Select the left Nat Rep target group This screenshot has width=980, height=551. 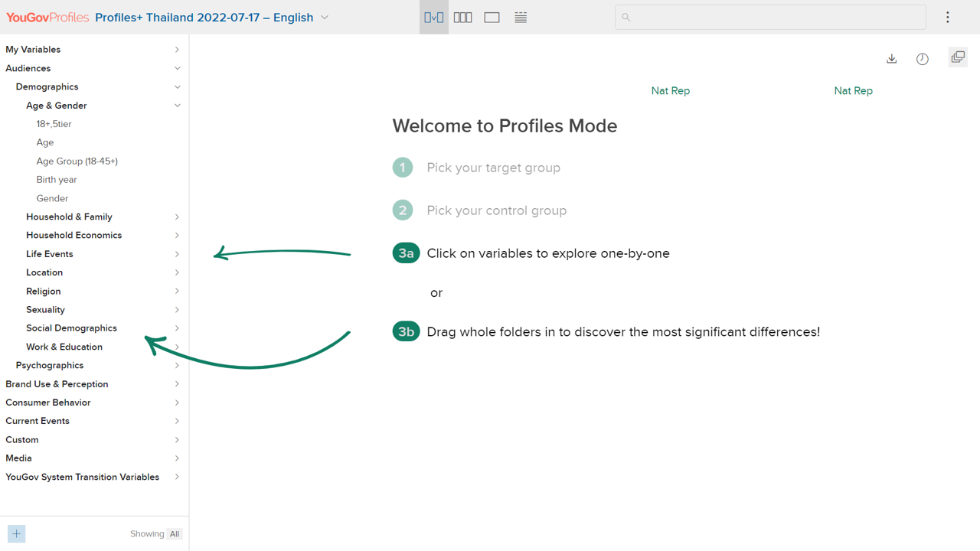[671, 90]
